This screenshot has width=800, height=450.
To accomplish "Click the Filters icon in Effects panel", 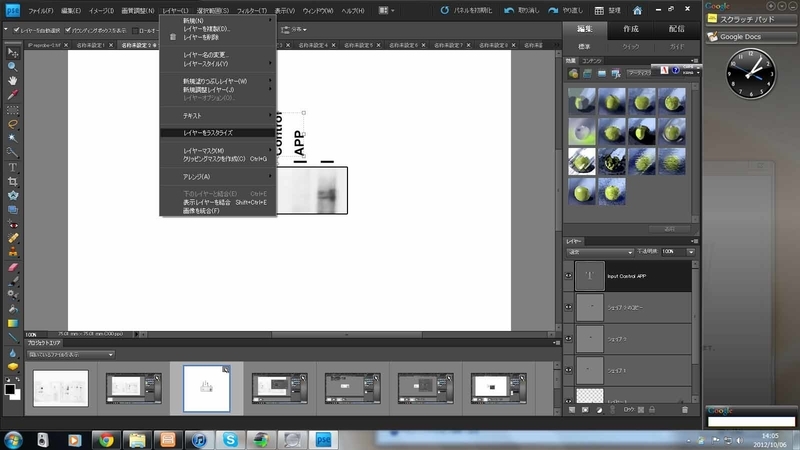I will [x=573, y=73].
